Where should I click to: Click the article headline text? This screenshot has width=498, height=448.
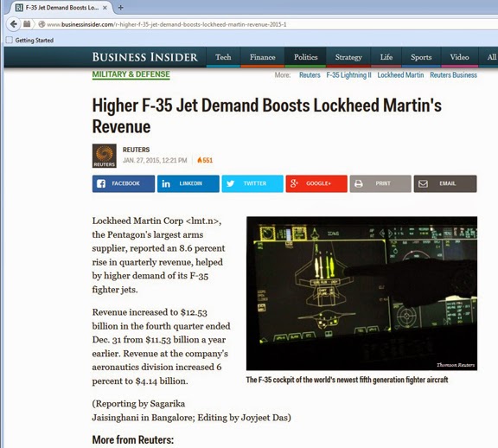coord(267,116)
